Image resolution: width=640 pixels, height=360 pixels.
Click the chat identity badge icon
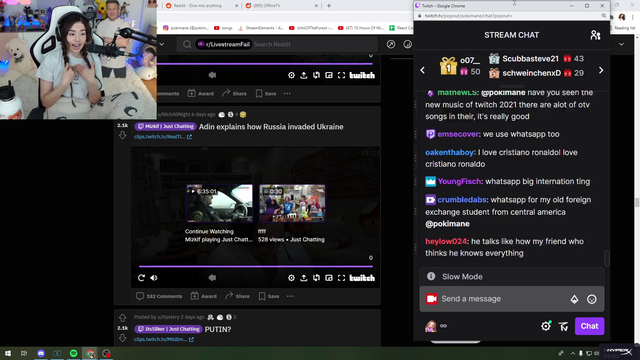(x=431, y=299)
